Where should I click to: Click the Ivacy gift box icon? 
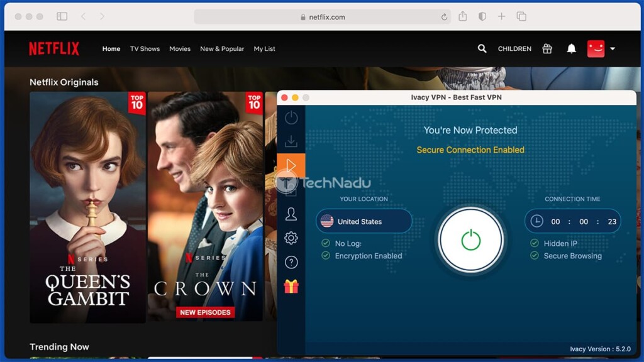click(x=291, y=287)
